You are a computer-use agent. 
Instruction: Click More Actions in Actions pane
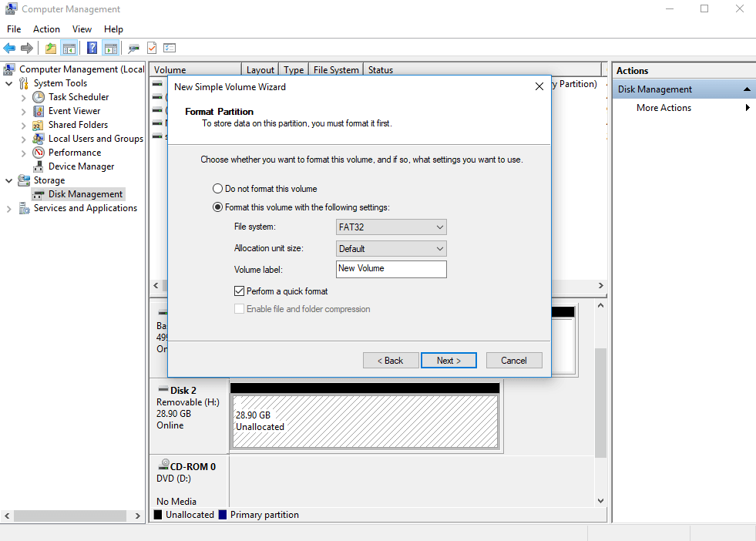pos(664,108)
